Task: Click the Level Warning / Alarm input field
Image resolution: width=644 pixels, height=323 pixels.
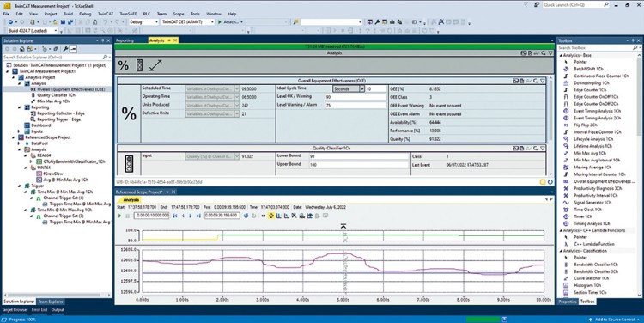Action: coord(355,105)
